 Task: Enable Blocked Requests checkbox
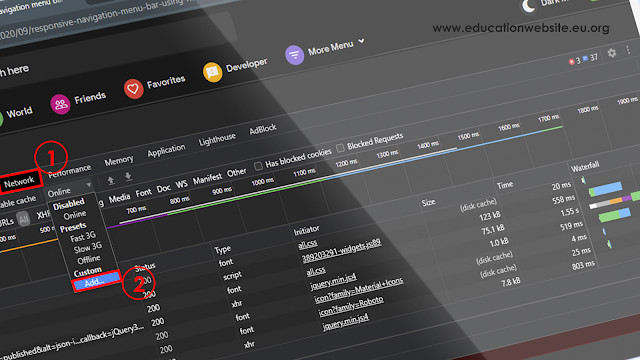click(340, 148)
